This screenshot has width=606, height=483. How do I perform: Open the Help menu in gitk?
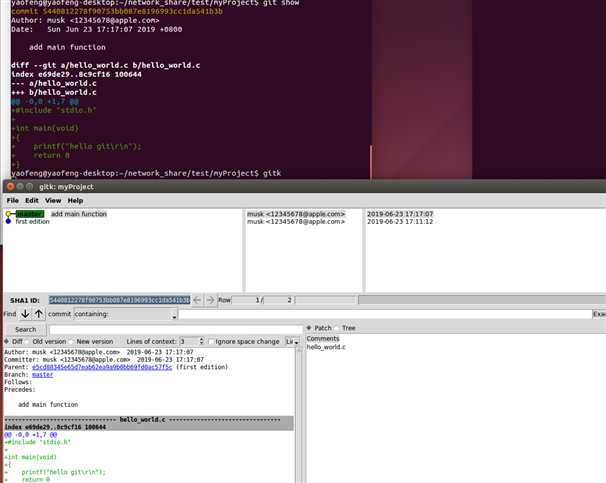(75, 201)
